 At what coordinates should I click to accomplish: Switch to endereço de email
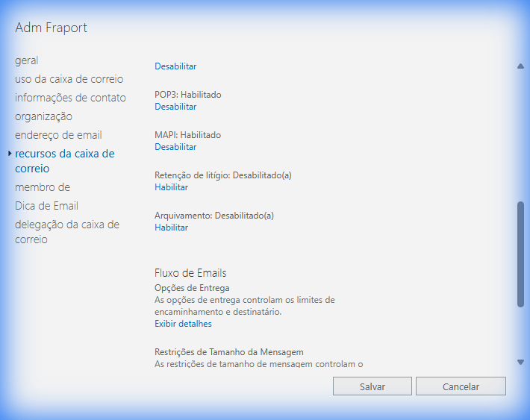point(58,135)
